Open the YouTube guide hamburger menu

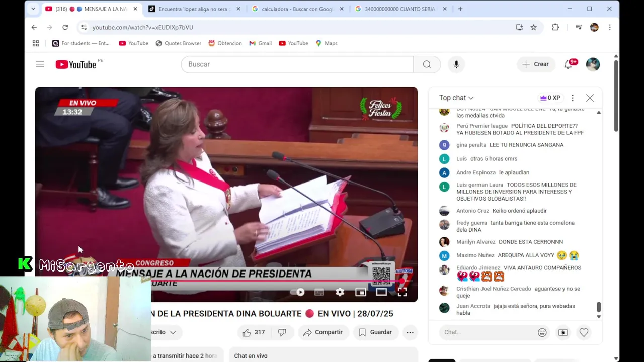point(40,64)
